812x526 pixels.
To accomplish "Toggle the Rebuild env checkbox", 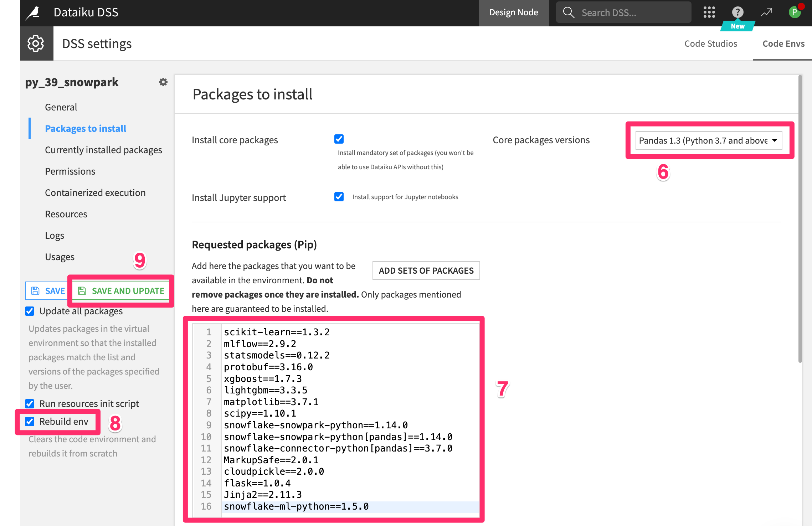I will (30, 422).
